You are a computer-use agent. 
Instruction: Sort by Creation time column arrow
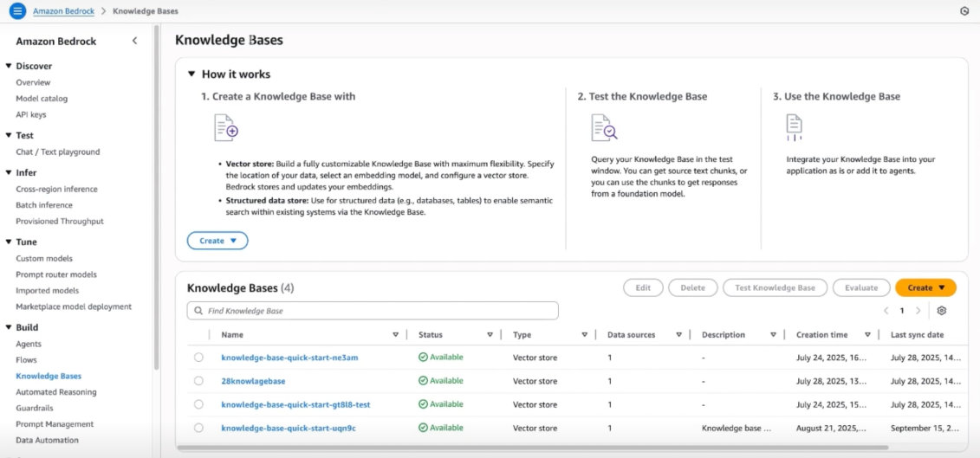[867, 335]
